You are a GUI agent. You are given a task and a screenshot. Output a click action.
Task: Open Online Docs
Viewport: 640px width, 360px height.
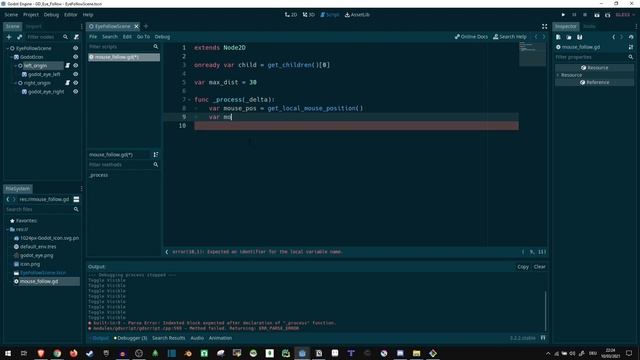coord(471,37)
